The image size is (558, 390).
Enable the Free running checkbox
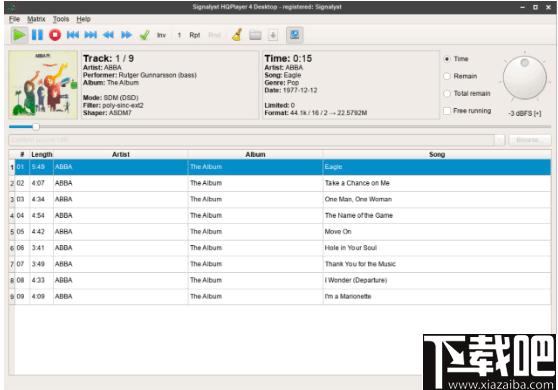coord(447,111)
